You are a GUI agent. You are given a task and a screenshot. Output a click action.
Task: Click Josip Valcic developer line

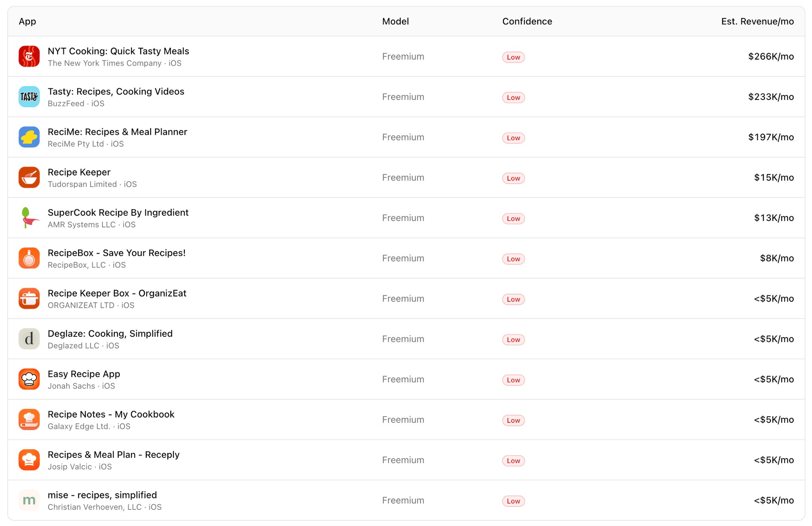pyautogui.click(x=80, y=467)
